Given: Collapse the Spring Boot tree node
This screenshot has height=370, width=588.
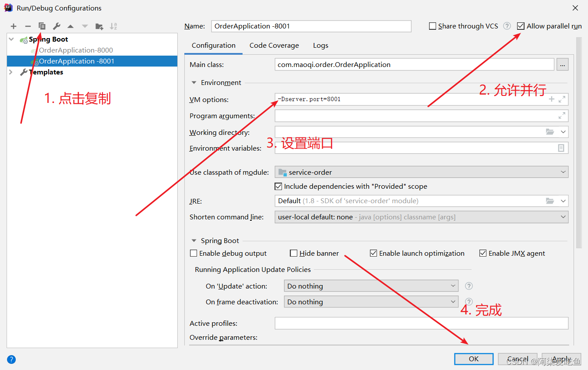Looking at the screenshot, I should pos(11,39).
